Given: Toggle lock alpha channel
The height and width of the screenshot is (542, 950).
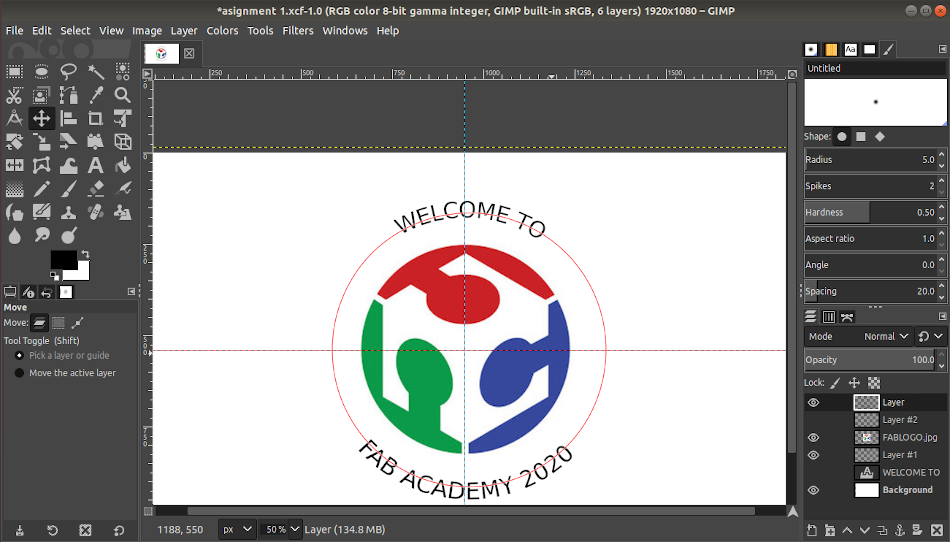Looking at the screenshot, I should point(874,383).
